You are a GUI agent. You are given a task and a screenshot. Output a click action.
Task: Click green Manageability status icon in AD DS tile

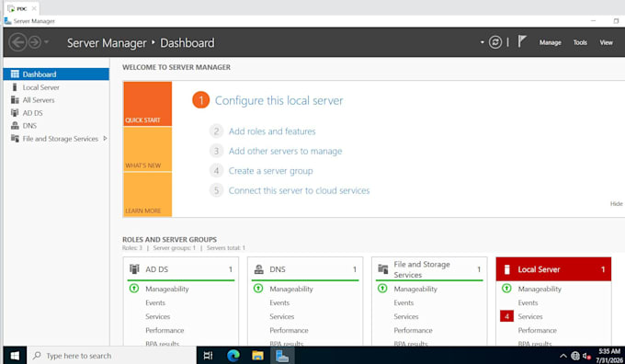(134, 288)
